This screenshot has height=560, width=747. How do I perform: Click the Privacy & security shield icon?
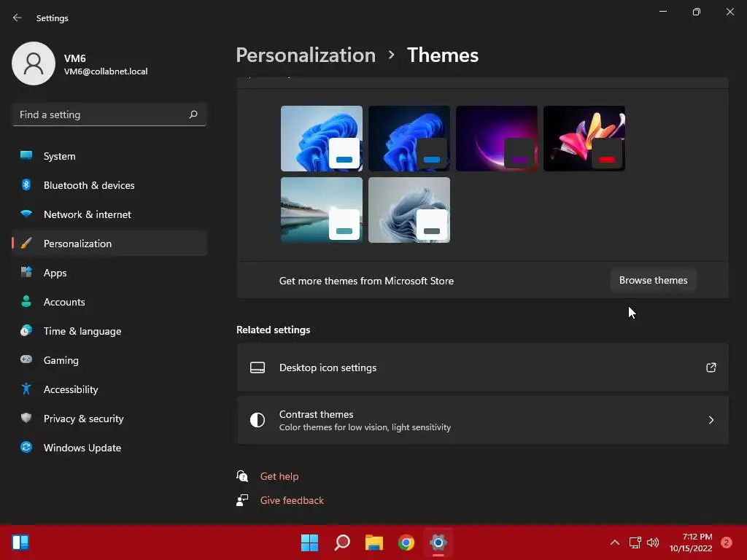point(26,418)
